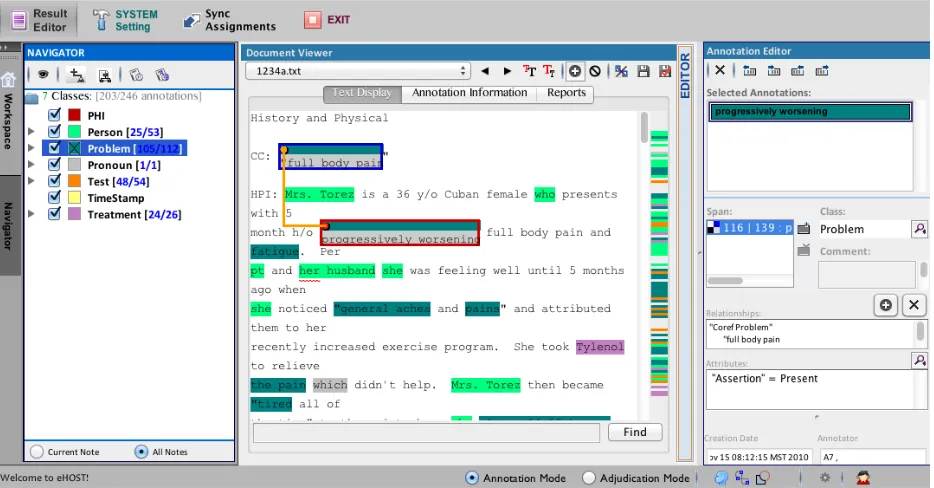Viewport: 934px width, 488px height.
Task: Uncheck the TimeStamp class checkbox
Action: tap(54, 197)
